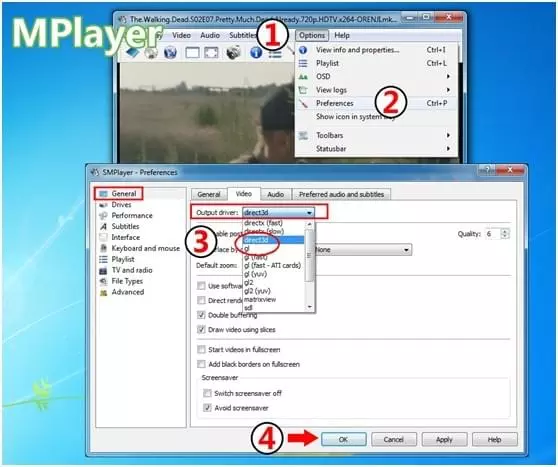Expand the OSD submenu arrow
The height and width of the screenshot is (467, 558).
pyautogui.click(x=448, y=77)
